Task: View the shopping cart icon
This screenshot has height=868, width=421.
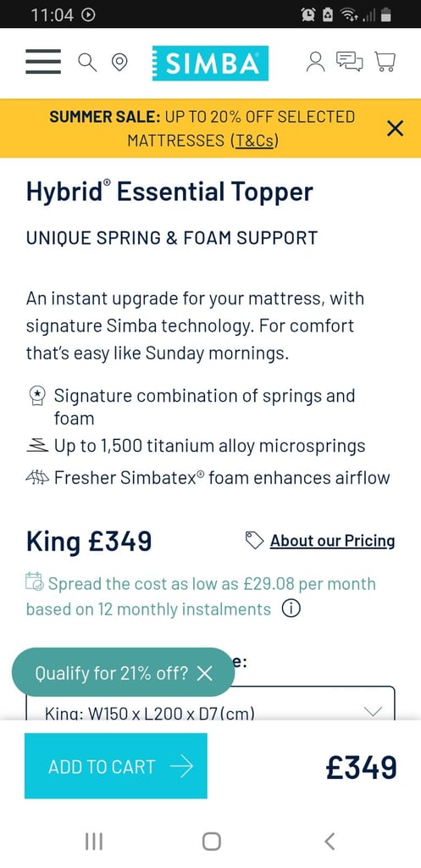Action: pyautogui.click(x=385, y=61)
